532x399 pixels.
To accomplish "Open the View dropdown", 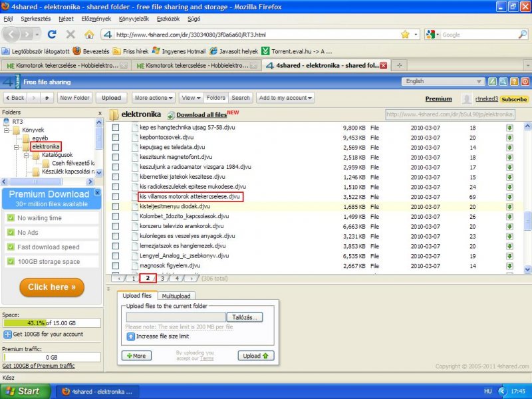I will 191,98.
